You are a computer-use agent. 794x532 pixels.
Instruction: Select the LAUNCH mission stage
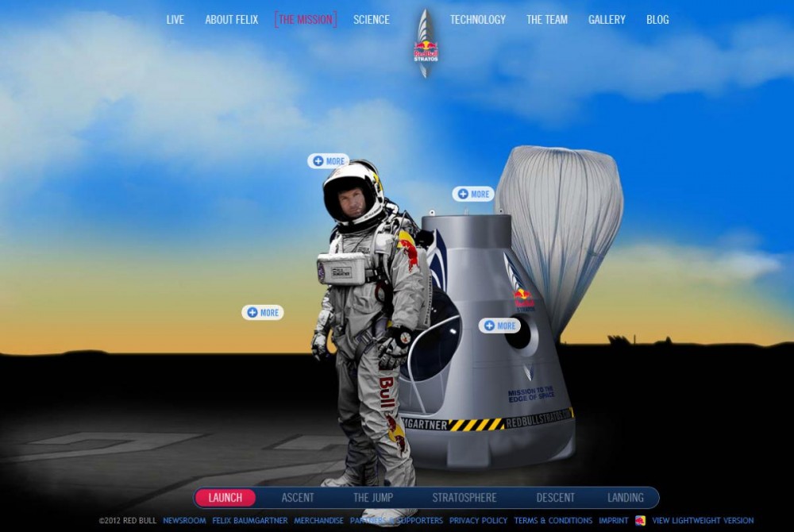pos(225,498)
